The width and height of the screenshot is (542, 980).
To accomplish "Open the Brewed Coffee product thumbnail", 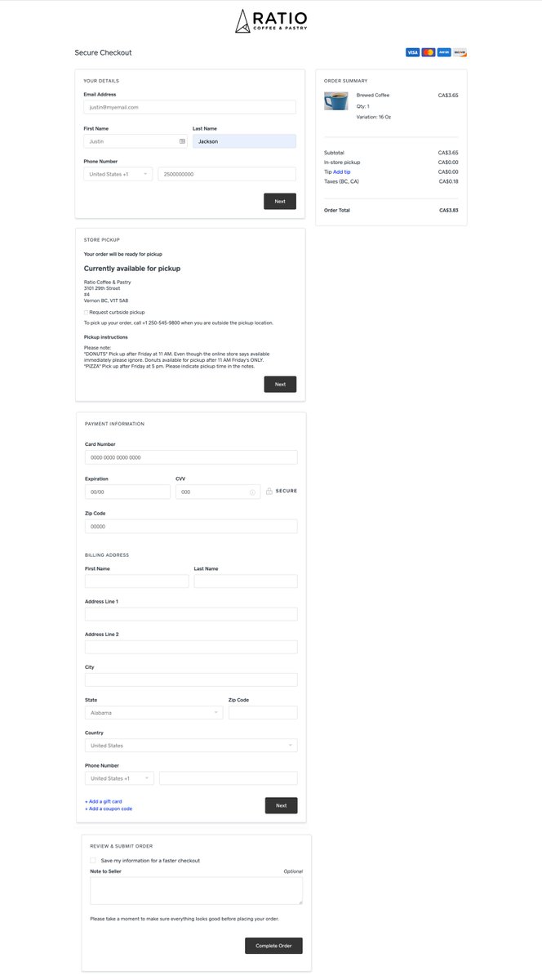I will click(335, 101).
